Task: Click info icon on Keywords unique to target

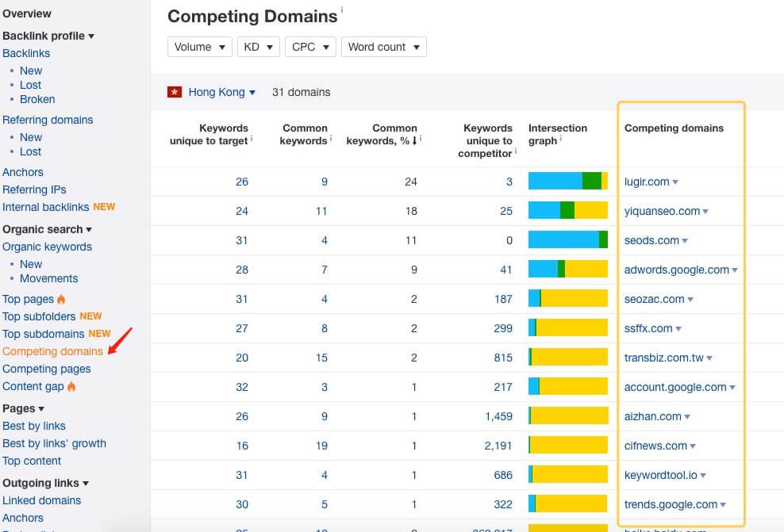Action: [x=252, y=139]
